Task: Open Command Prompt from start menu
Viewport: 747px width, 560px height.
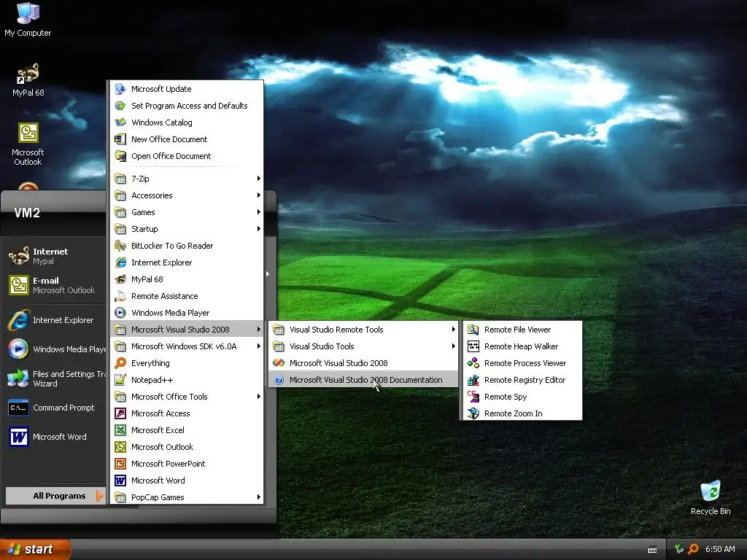Action: click(55, 408)
